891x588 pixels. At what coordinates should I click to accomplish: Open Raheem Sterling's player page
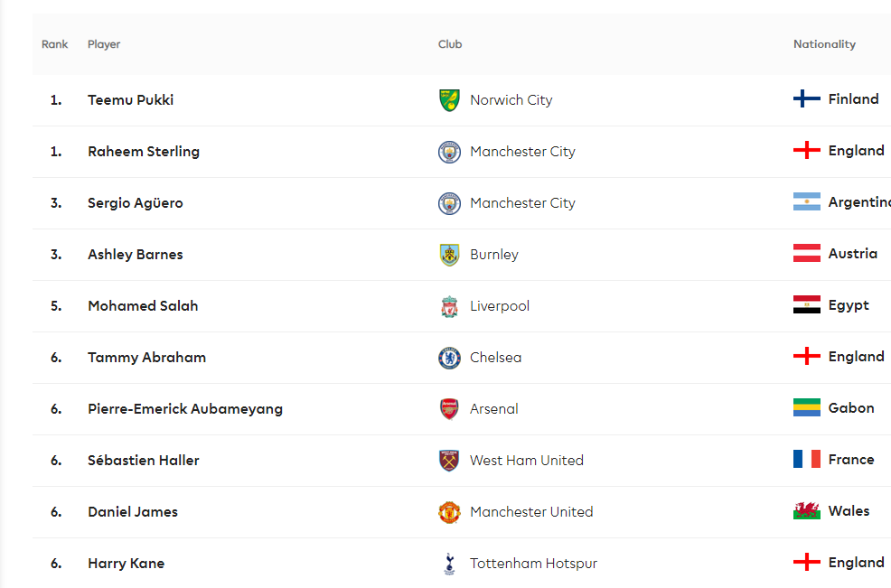(143, 152)
